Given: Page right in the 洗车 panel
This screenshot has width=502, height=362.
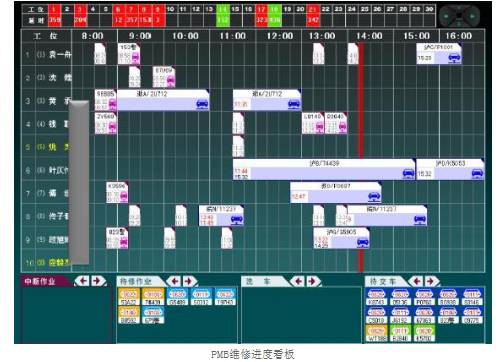Looking at the screenshot, I should [312, 282].
